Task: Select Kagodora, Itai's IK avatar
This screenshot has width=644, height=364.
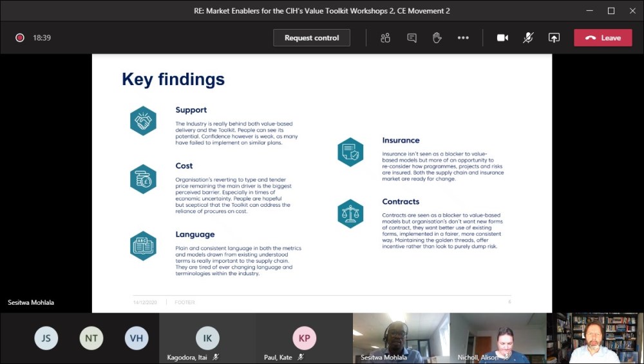Action: (x=207, y=338)
